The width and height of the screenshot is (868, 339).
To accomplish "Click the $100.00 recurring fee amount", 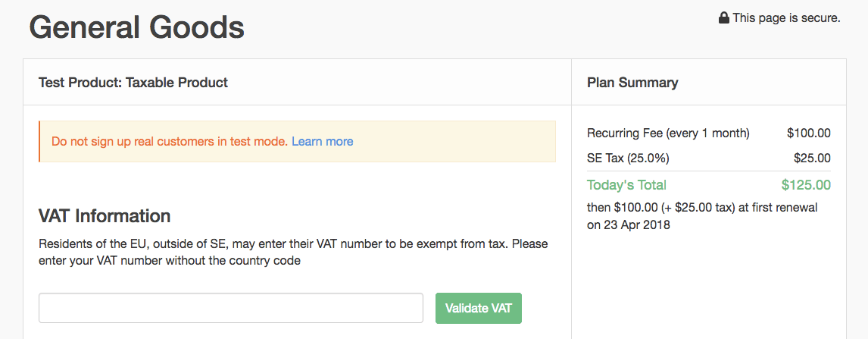I will pyautogui.click(x=809, y=133).
